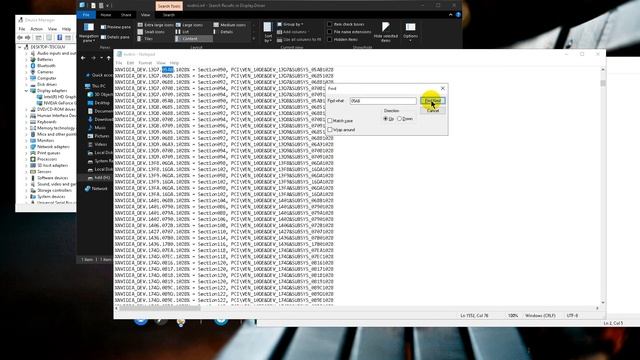640x360 pixels.
Task: Select the Down direction radio button
Action: [400, 119]
